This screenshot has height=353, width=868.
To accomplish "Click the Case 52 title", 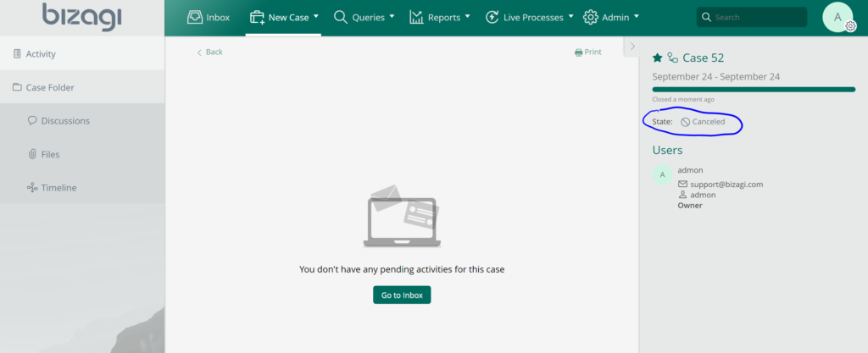I will [x=703, y=58].
